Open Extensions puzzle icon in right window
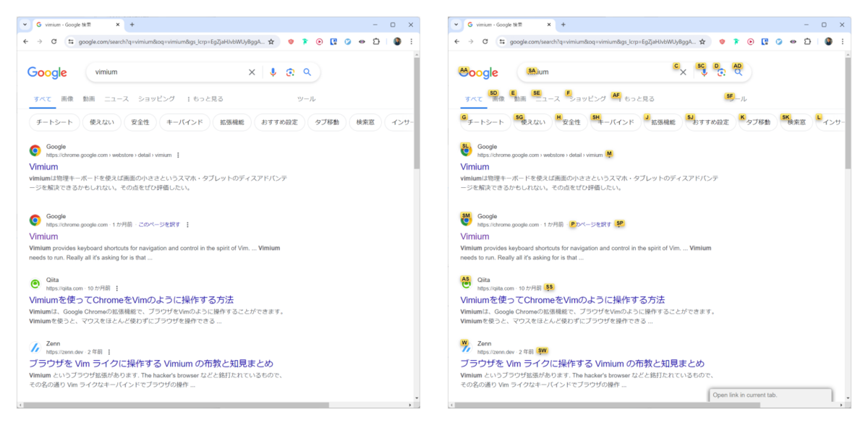The image size is (868, 425). click(x=807, y=42)
